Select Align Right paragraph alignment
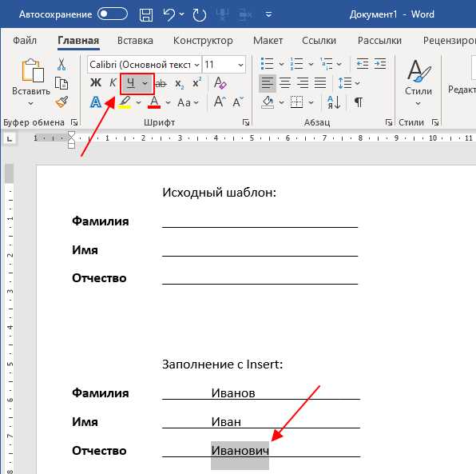The height and width of the screenshot is (474, 476). point(303,83)
